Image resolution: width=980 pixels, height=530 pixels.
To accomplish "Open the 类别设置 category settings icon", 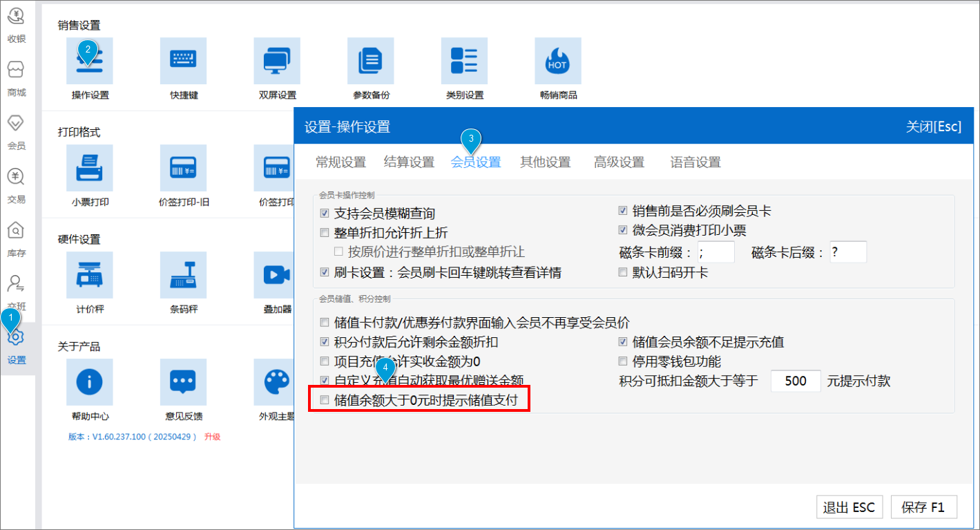I will [x=464, y=61].
